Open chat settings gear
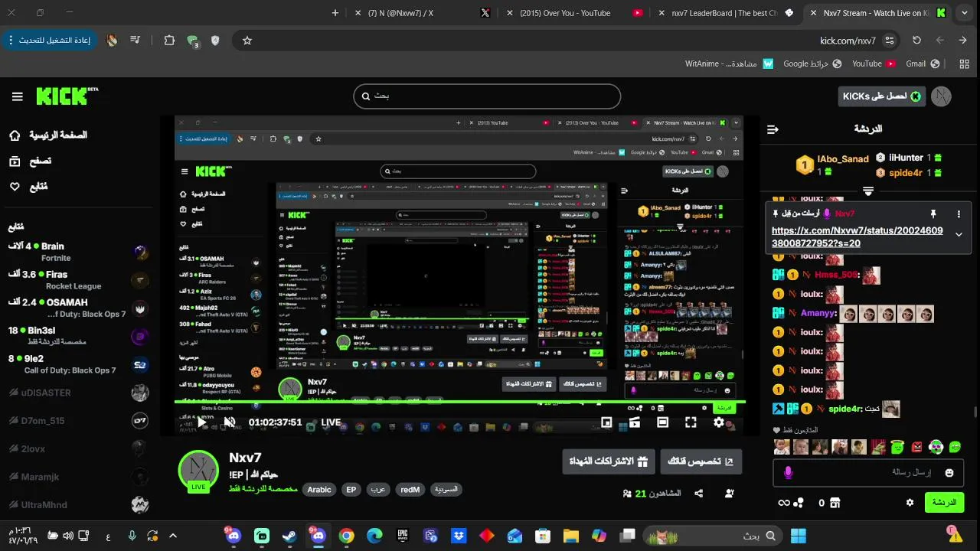 910,503
